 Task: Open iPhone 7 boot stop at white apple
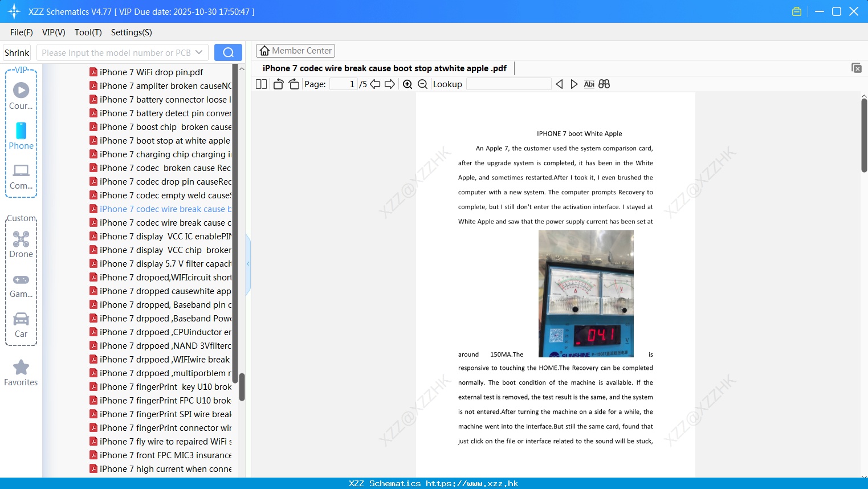pos(160,140)
